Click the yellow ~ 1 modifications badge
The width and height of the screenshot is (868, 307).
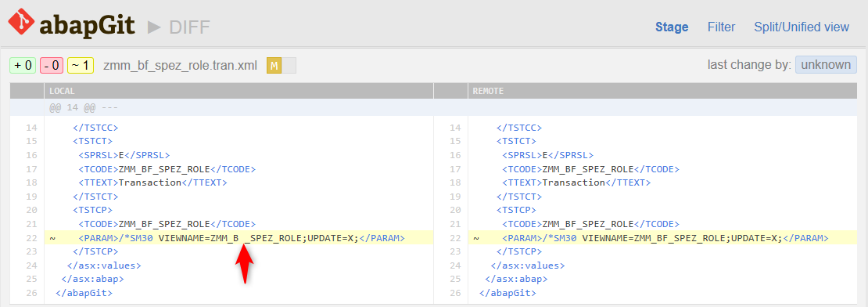tap(81, 65)
